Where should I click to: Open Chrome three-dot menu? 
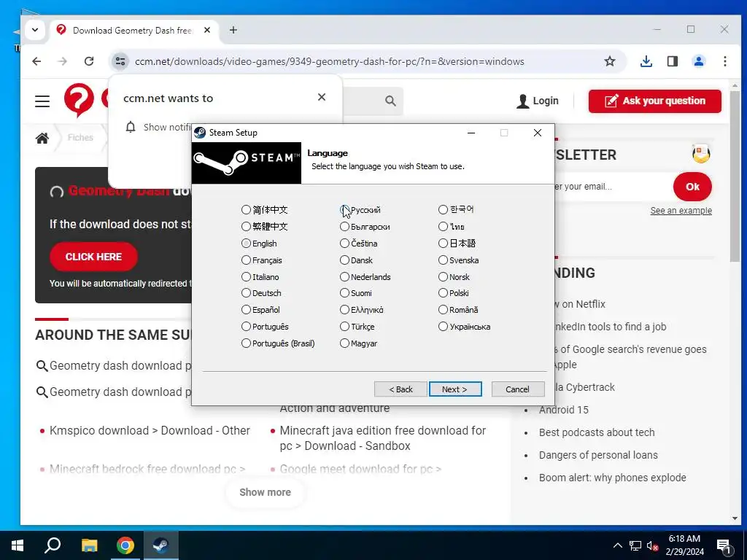pos(724,61)
